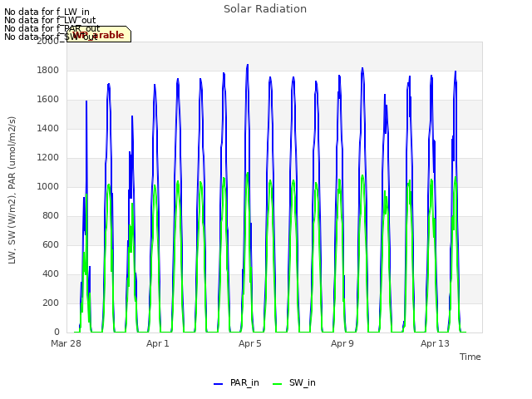Click the green SW_in legend swatch
This screenshot has height=399, width=532.
277,384
